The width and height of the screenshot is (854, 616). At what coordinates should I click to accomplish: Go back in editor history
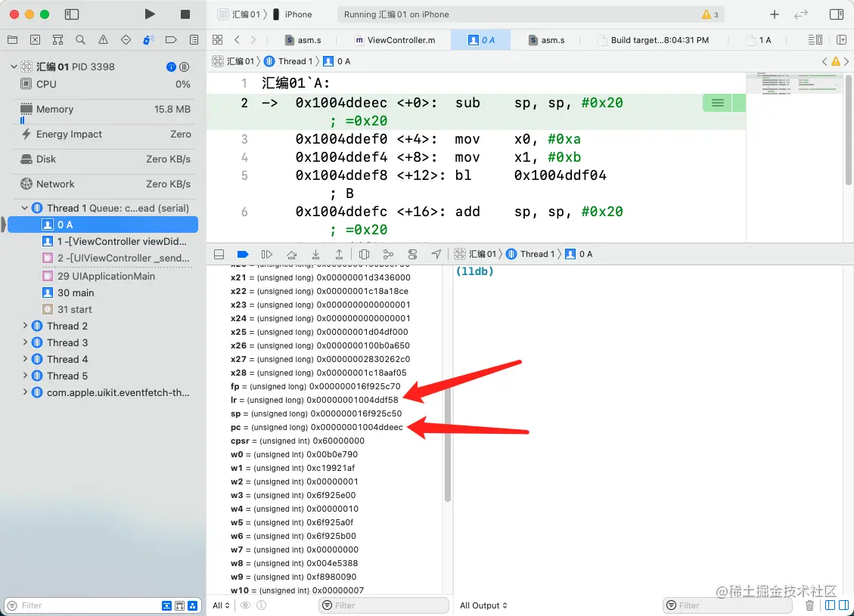point(237,40)
